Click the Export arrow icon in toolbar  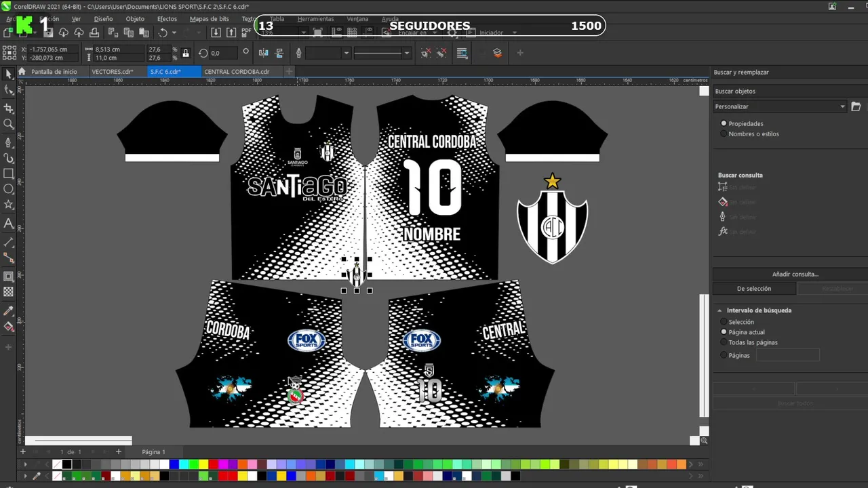(231, 33)
